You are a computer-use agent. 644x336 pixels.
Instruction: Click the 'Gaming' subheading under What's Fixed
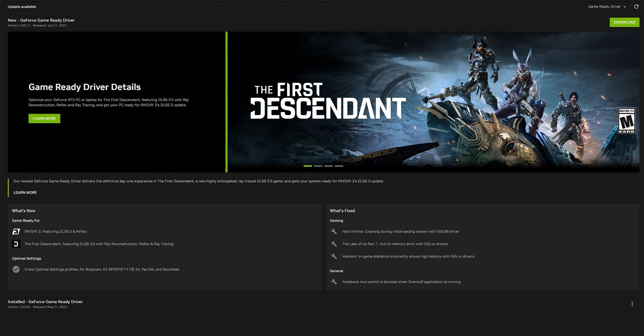[x=336, y=221]
